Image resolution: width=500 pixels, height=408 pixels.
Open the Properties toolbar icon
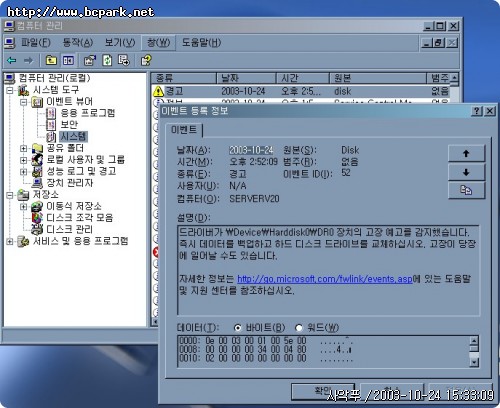[x=90, y=60]
